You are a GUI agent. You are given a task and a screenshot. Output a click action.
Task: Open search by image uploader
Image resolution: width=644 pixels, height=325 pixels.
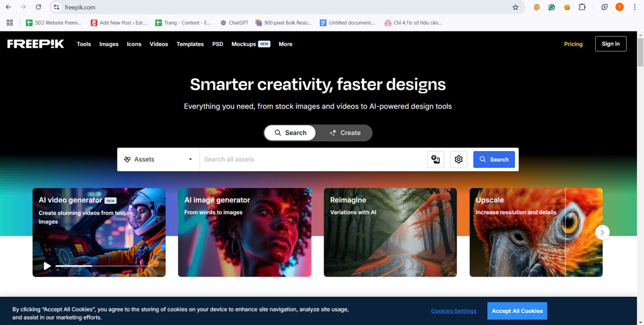point(435,159)
